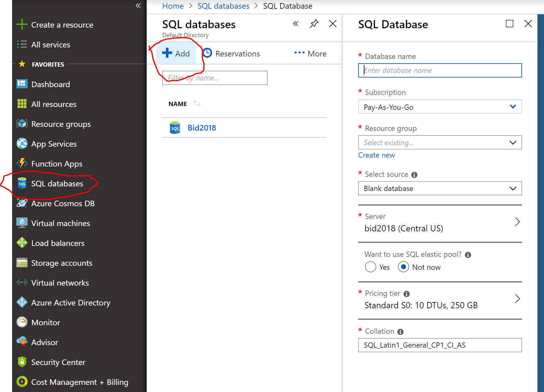
Task: Click the All resources grid icon
Action: (22, 104)
